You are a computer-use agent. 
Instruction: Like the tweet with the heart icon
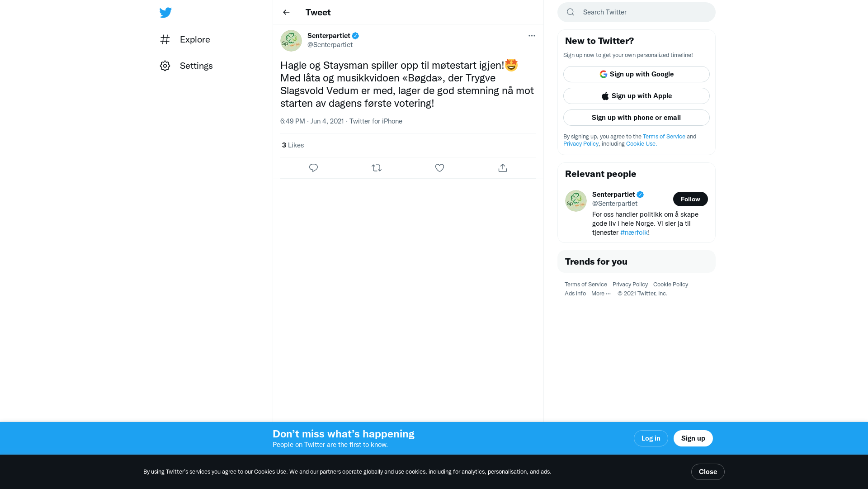439,168
